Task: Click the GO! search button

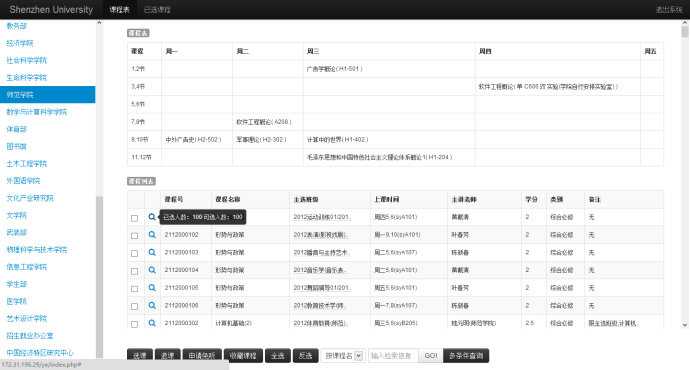Action: 431,355
